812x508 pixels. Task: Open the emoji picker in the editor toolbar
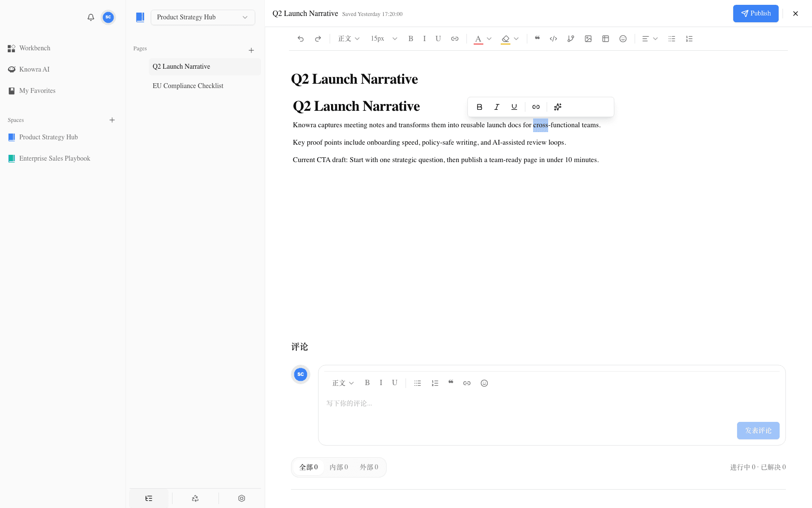(x=623, y=39)
